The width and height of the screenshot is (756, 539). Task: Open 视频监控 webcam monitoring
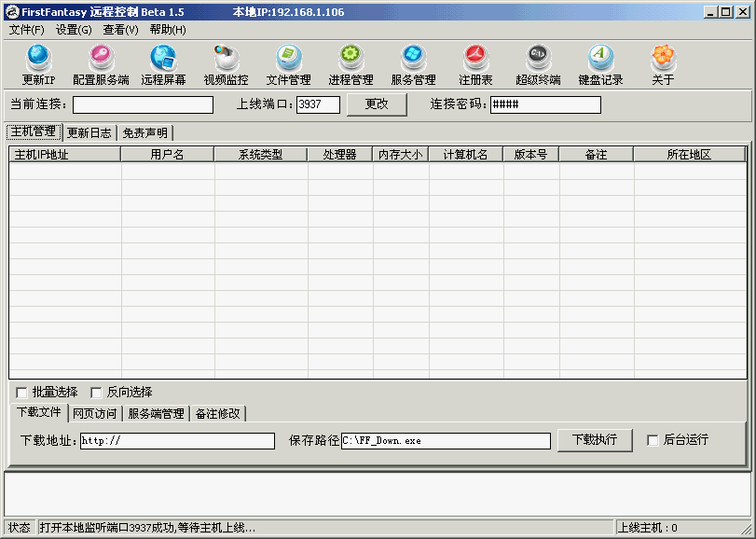click(x=226, y=63)
